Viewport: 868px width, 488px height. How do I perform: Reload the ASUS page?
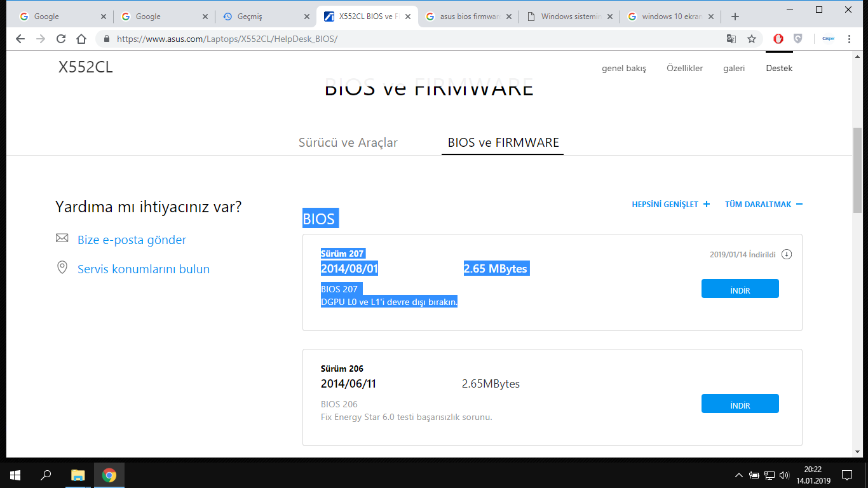click(61, 39)
